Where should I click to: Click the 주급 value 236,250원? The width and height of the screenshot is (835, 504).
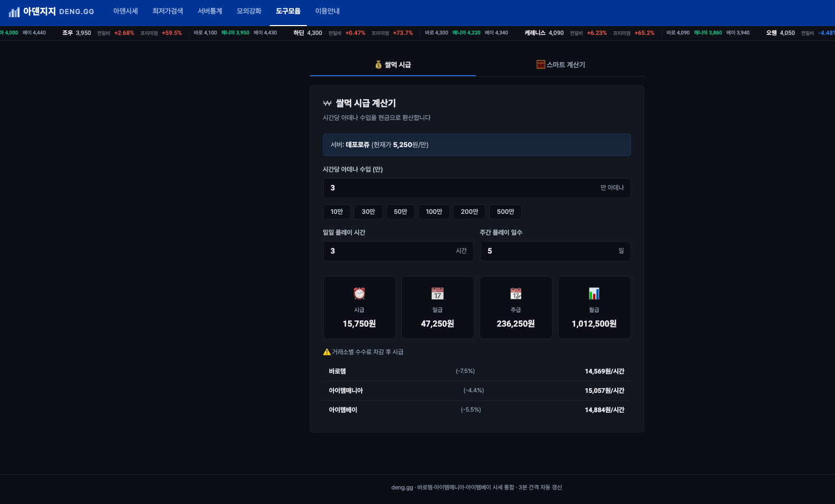pos(516,323)
